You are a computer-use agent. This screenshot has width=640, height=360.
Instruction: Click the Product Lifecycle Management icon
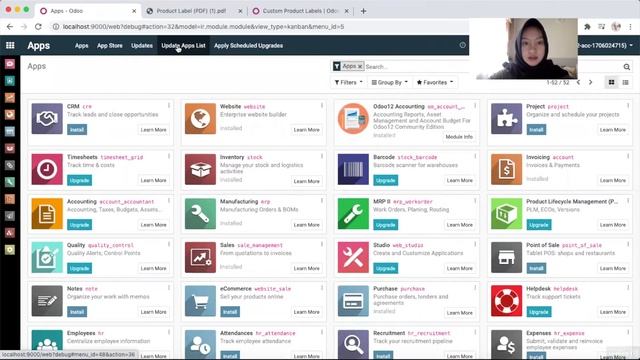(x=506, y=214)
